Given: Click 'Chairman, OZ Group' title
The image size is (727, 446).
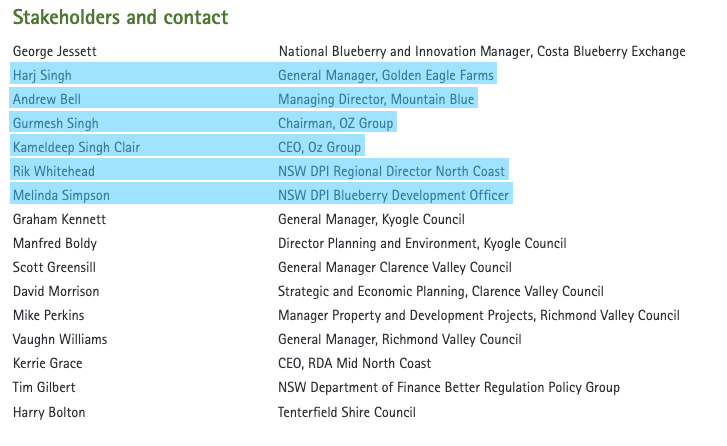Looking at the screenshot, I should (x=335, y=123).
